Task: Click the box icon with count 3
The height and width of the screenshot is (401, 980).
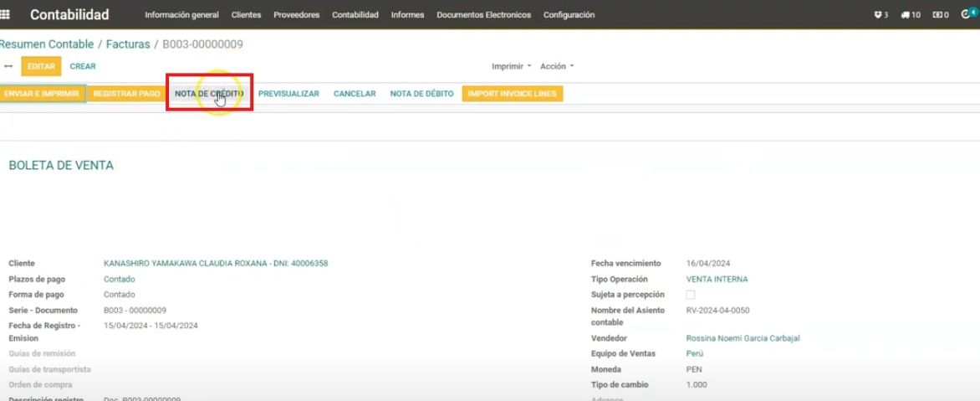Action: pyautogui.click(x=880, y=15)
